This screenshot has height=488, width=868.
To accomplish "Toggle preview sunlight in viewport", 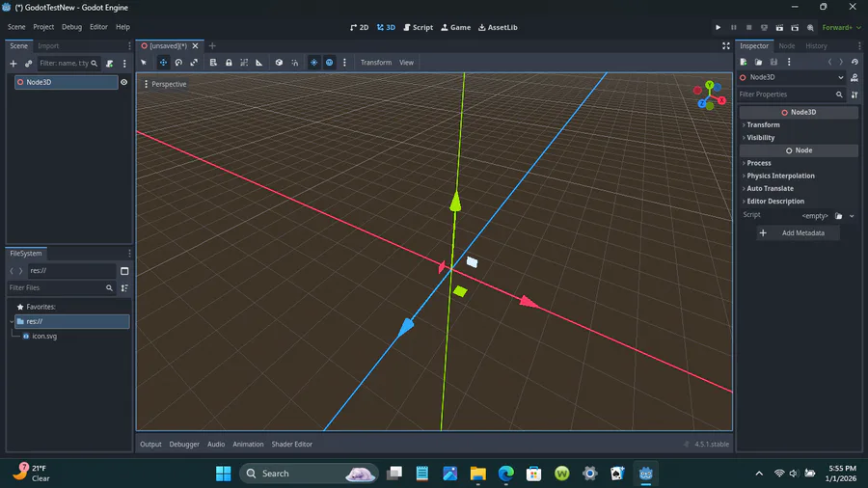I will (313, 63).
